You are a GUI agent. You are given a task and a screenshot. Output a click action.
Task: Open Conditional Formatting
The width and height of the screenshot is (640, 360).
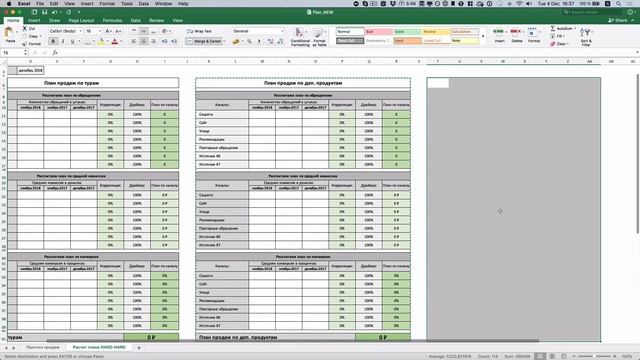click(x=300, y=37)
